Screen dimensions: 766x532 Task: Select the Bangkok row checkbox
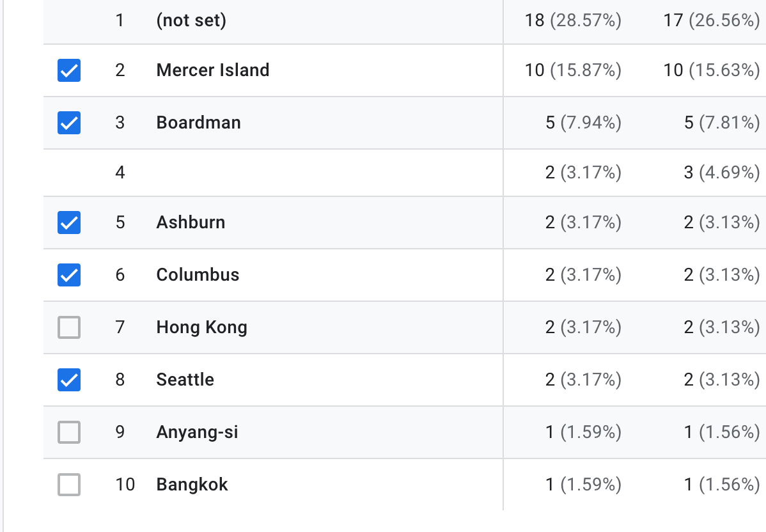tap(69, 485)
